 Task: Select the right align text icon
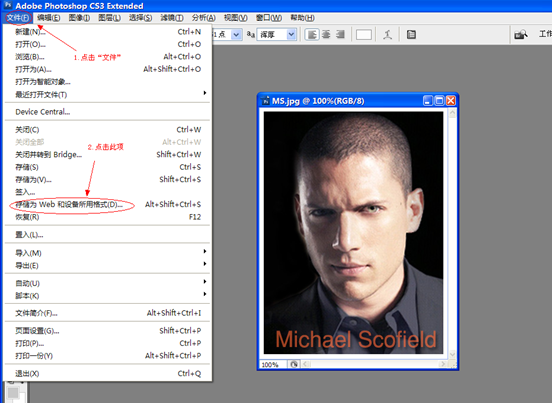tap(340, 34)
